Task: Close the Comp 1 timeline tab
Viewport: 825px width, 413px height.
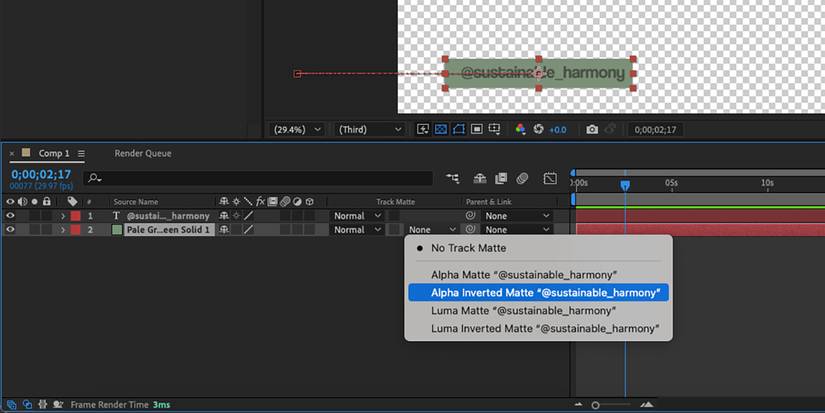Action: point(12,154)
